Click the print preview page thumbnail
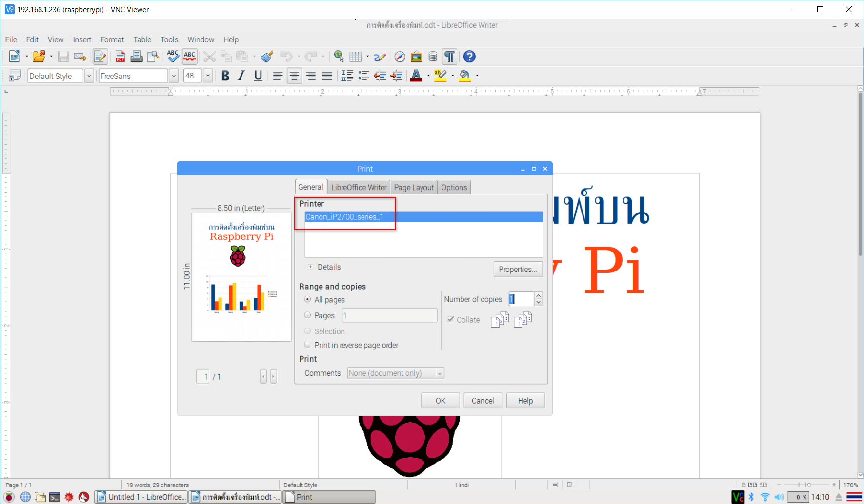Image resolution: width=864 pixels, height=504 pixels. coord(241,277)
